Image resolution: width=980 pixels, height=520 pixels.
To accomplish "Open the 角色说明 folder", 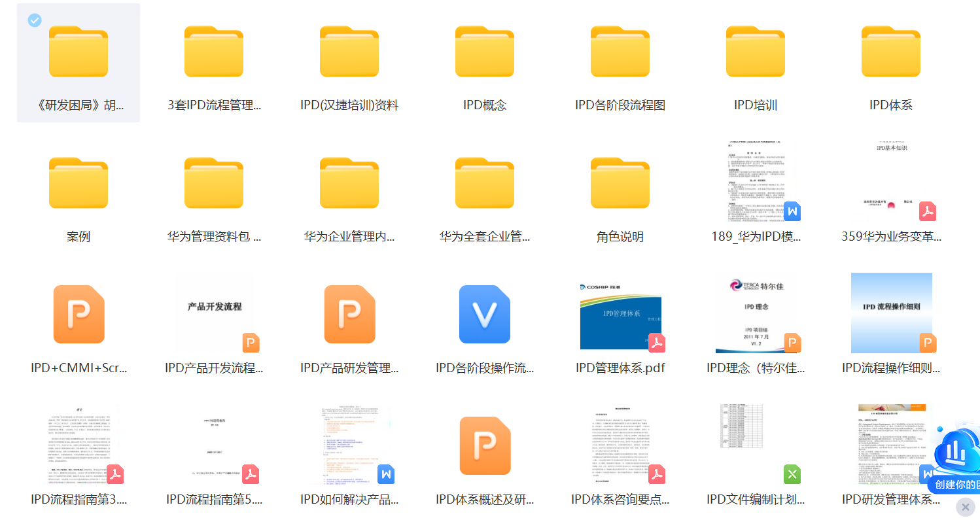I will point(620,182).
